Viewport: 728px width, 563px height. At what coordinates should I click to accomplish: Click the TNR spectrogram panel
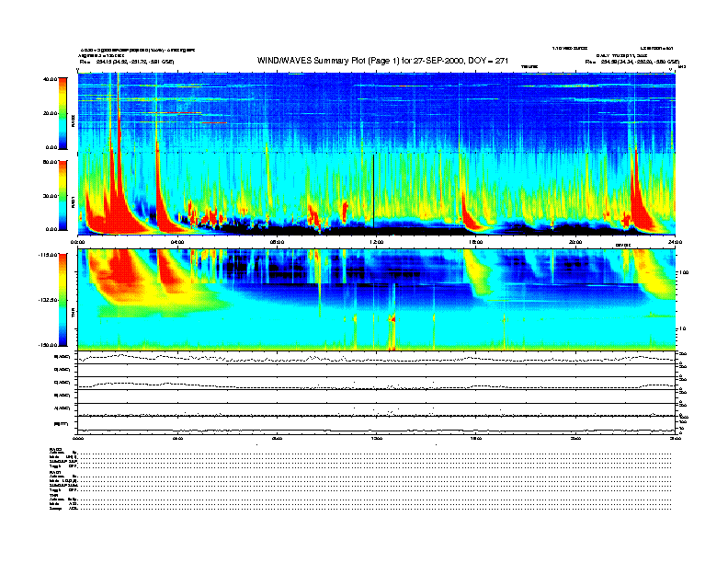(x=377, y=300)
